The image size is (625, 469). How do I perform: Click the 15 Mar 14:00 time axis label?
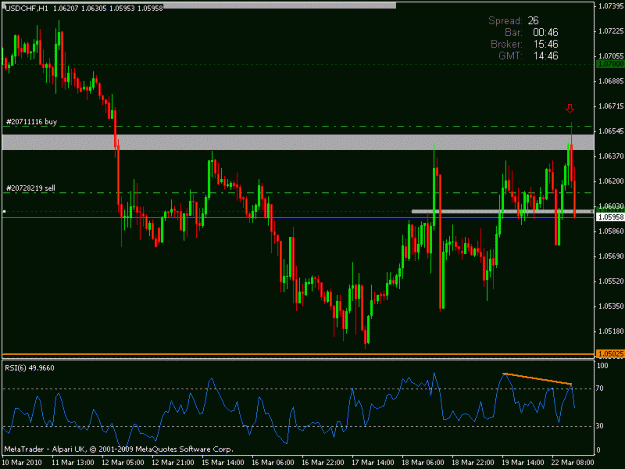pyautogui.click(x=223, y=463)
